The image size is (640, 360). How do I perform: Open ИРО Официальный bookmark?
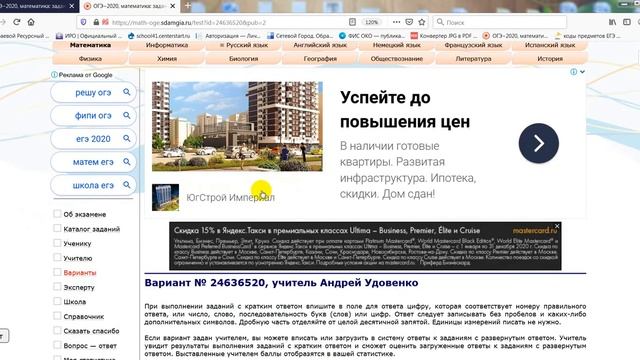88,36
